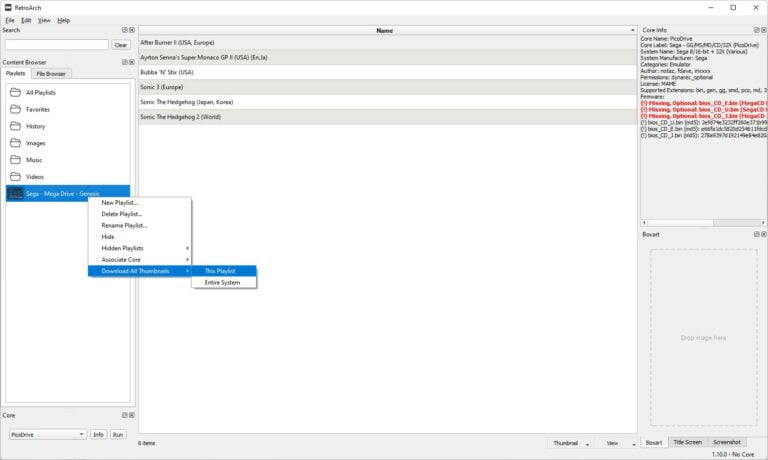Expand the Thumbnail type dropdown

coord(570,443)
